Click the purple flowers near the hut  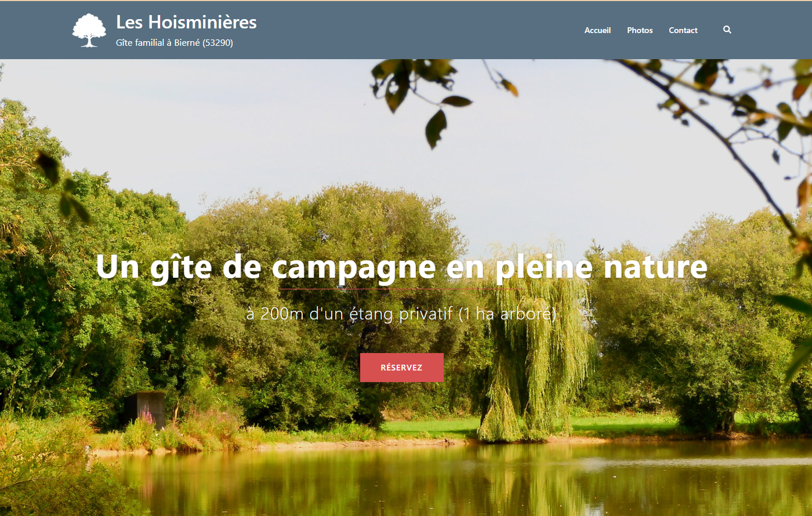[x=146, y=417]
